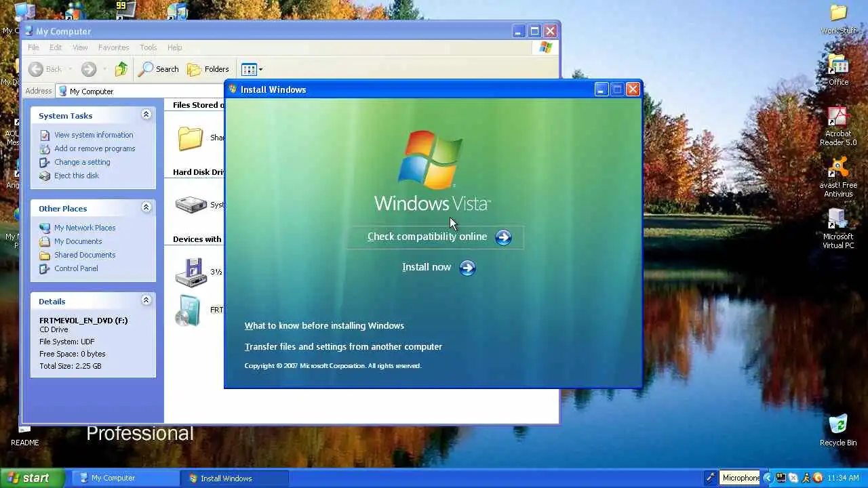
Task: Click the Install Windows title bar icon
Action: click(233, 89)
